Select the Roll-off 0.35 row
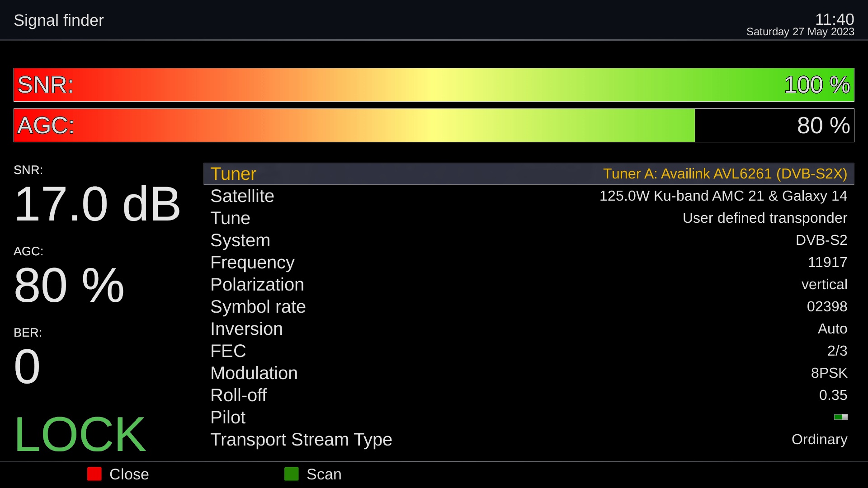The height and width of the screenshot is (488, 868). 529,395
